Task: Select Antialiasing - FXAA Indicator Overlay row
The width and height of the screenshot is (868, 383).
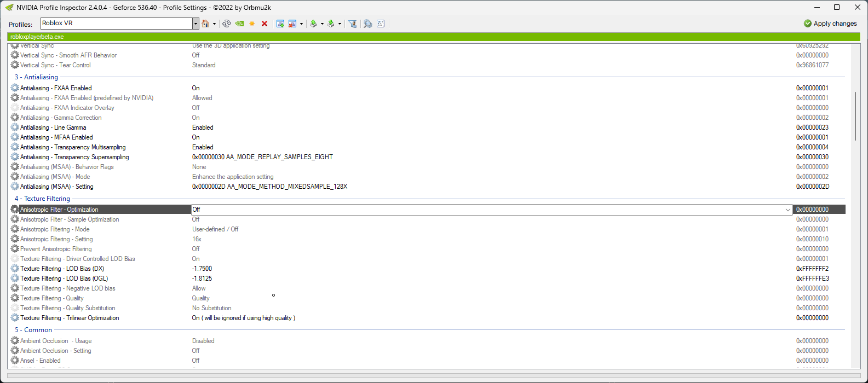Action: pyautogui.click(x=427, y=108)
